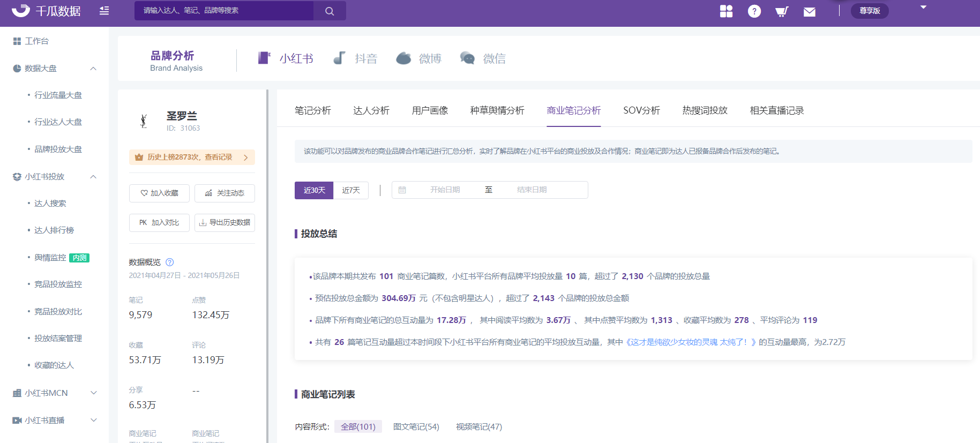980x443 pixels.
Task: Open 竞品投放监控 in sidebar
Action: coord(58,284)
